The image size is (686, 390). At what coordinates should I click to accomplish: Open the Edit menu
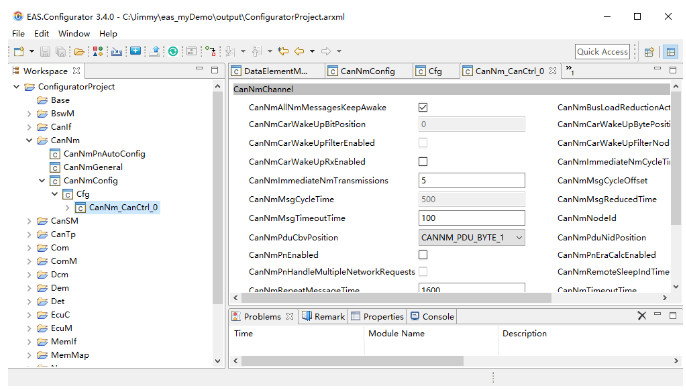(x=42, y=34)
